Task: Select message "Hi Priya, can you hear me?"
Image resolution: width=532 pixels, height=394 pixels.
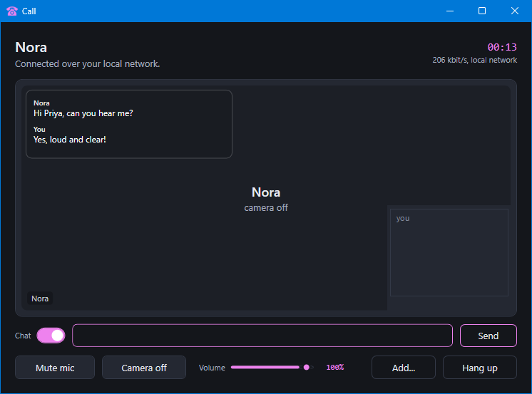Action: 83,113
